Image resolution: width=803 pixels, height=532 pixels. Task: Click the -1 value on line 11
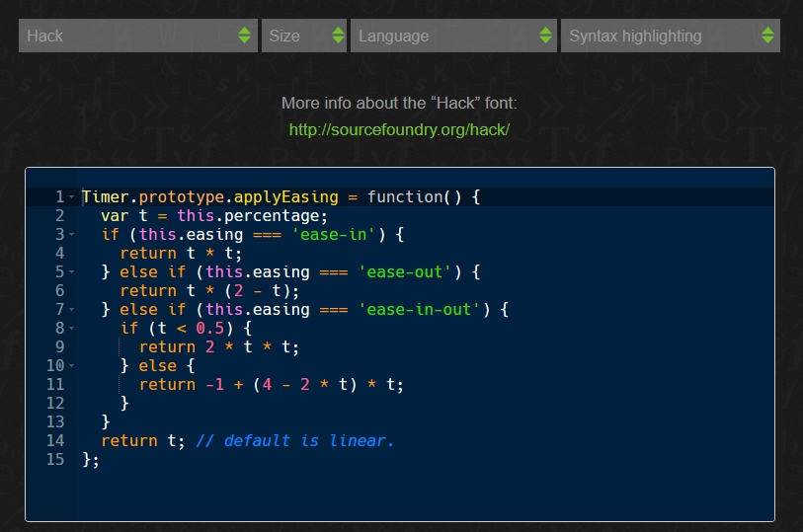(214, 384)
